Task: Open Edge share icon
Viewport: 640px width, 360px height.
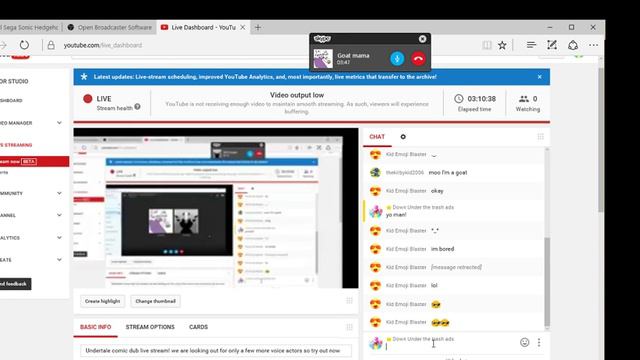Action: (573, 45)
